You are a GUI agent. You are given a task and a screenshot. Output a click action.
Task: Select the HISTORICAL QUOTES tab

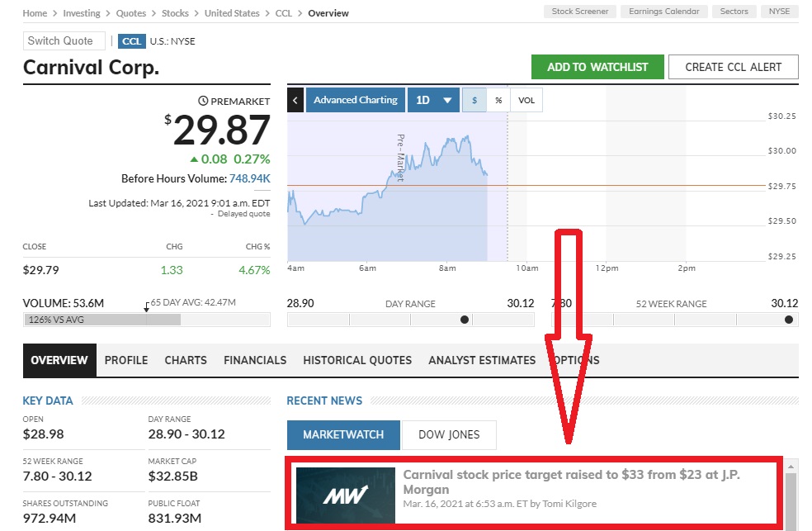(x=357, y=360)
